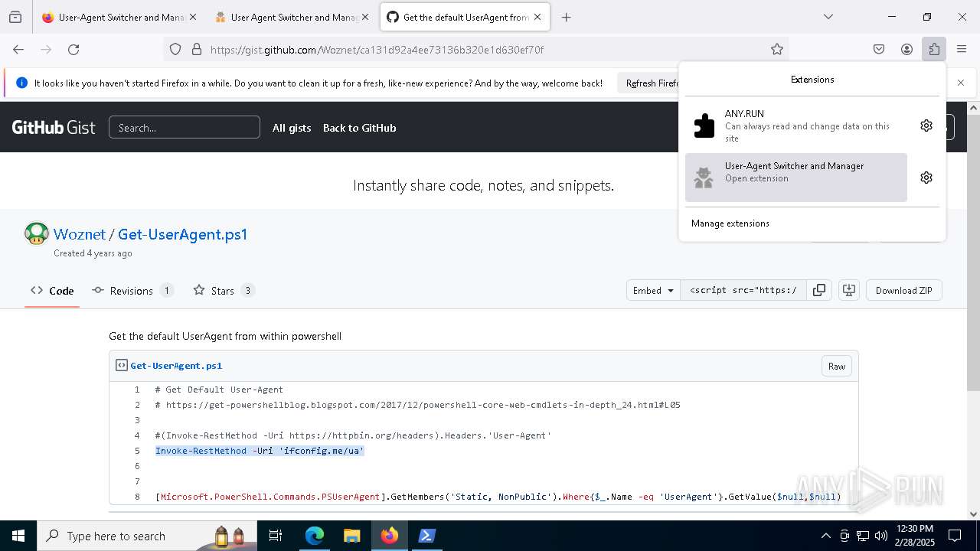Screen dimensions: 980x551
Task: Click the tracking protection shield icon
Action: (x=175, y=49)
